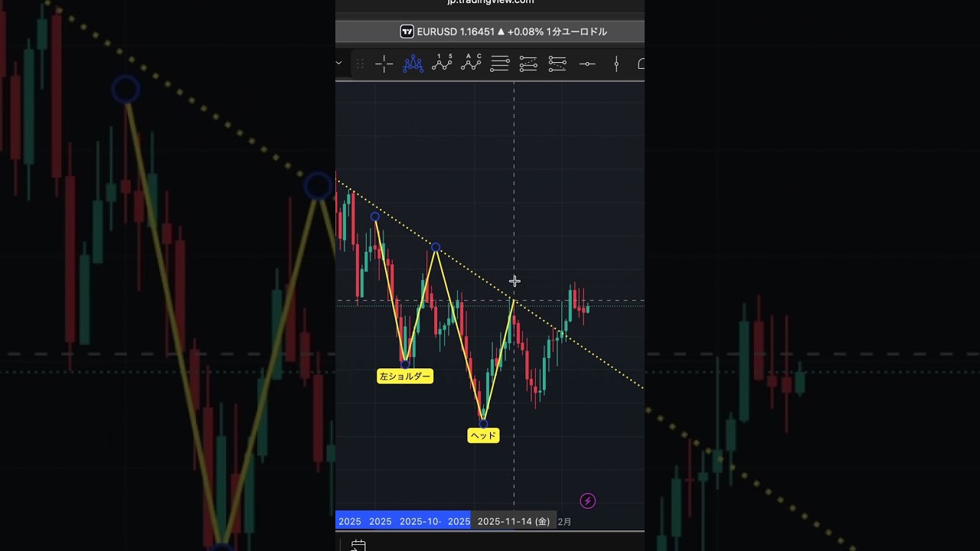The height and width of the screenshot is (551, 980).
Task: Choose the Elliott 1-5 impulse wave tool
Action: click(442, 64)
